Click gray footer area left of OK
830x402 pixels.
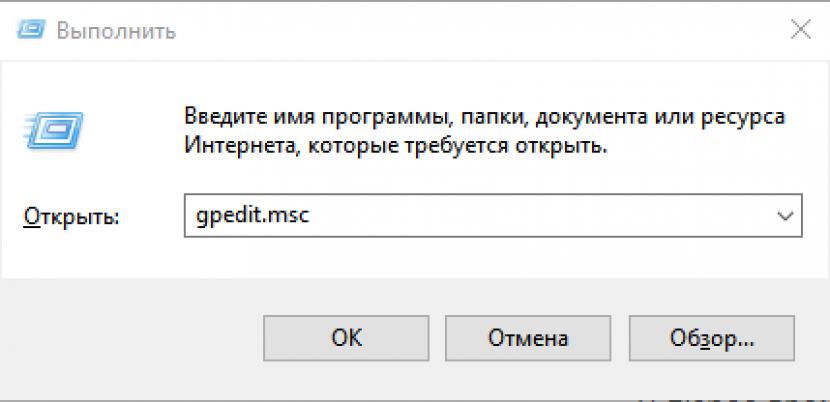[130, 337]
